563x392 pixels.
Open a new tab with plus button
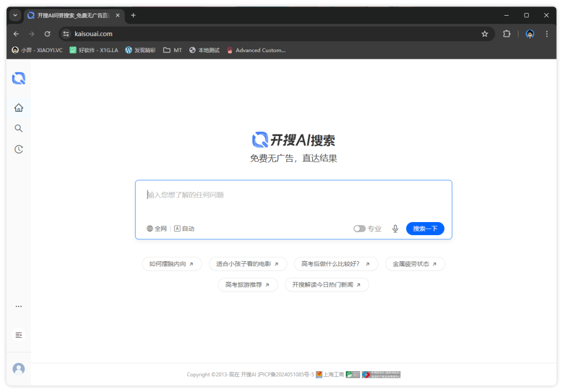(x=133, y=16)
